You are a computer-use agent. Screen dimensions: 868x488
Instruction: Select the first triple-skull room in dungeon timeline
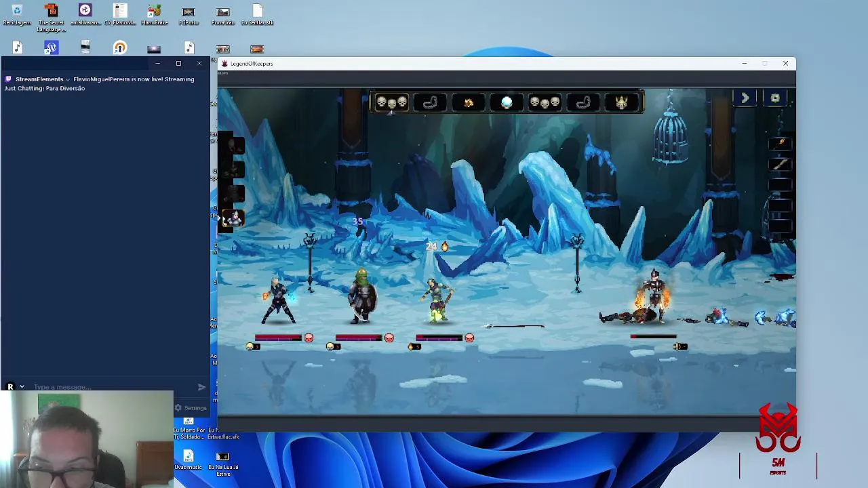coord(391,102)
